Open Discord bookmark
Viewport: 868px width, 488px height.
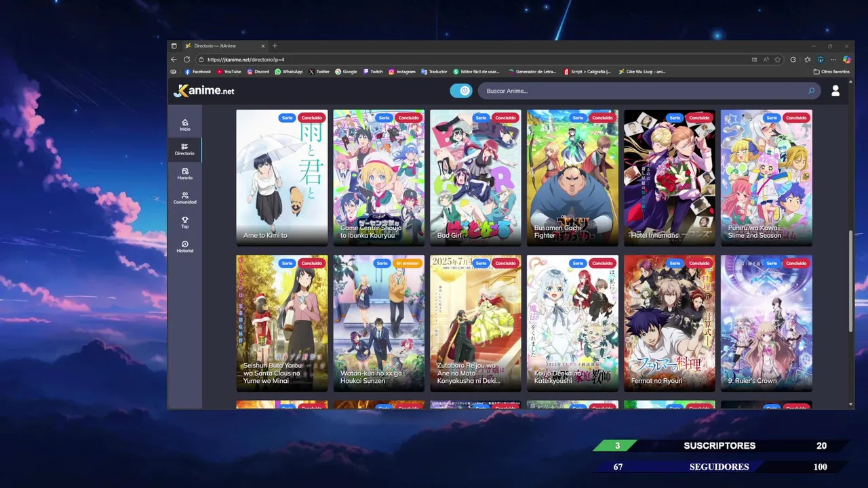258,72
